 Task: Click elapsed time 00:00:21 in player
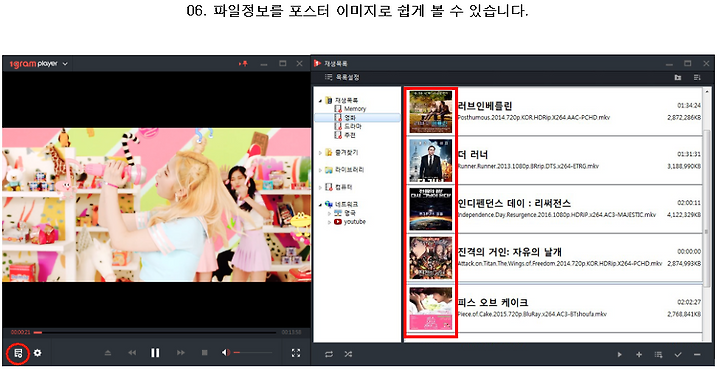coord(21,332)
